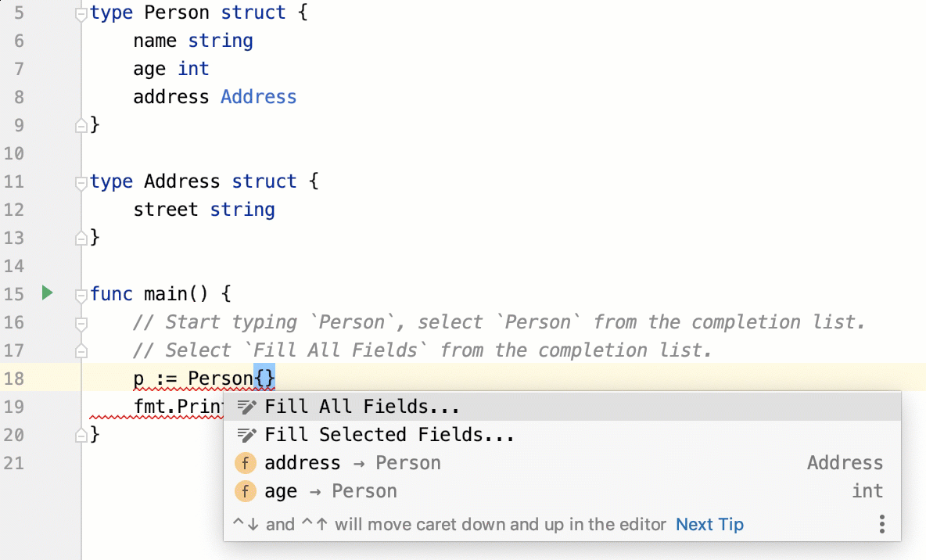Collapse the main function fold marker
Image resolution: width=926 pixels, height=560 pixels.
pos(80,295)
